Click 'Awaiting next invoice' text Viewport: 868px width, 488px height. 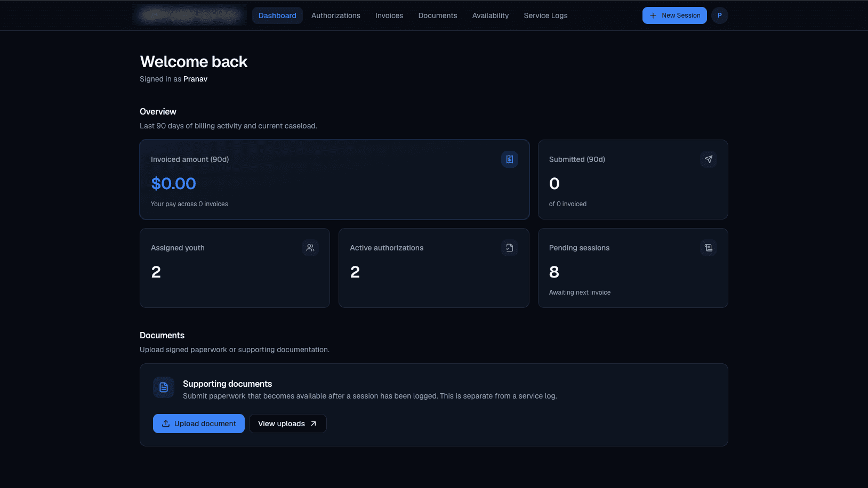tap(580, 292)
